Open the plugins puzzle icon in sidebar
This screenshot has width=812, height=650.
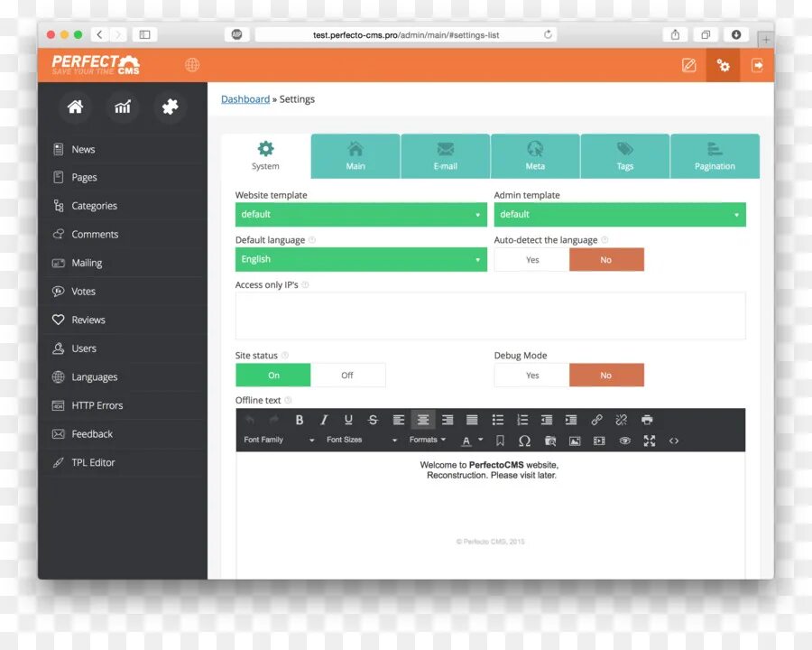pyautogui.click(x=170, y=107)
